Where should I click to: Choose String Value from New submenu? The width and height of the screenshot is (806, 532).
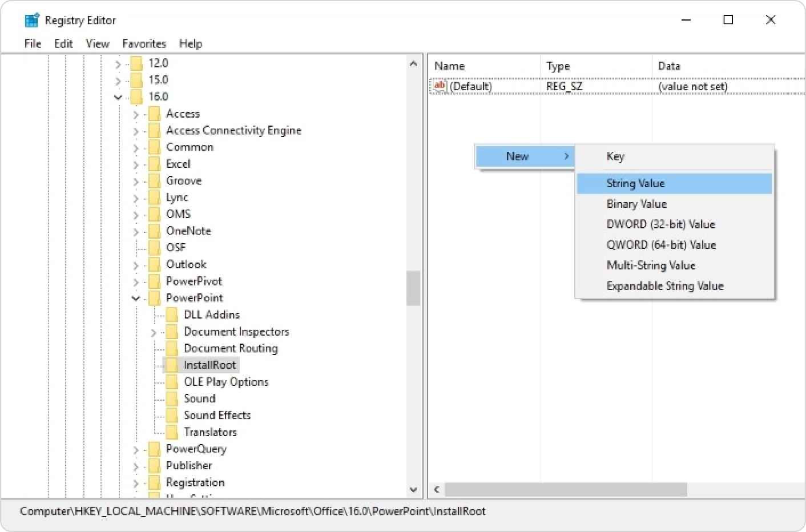(x=674, y=183)
